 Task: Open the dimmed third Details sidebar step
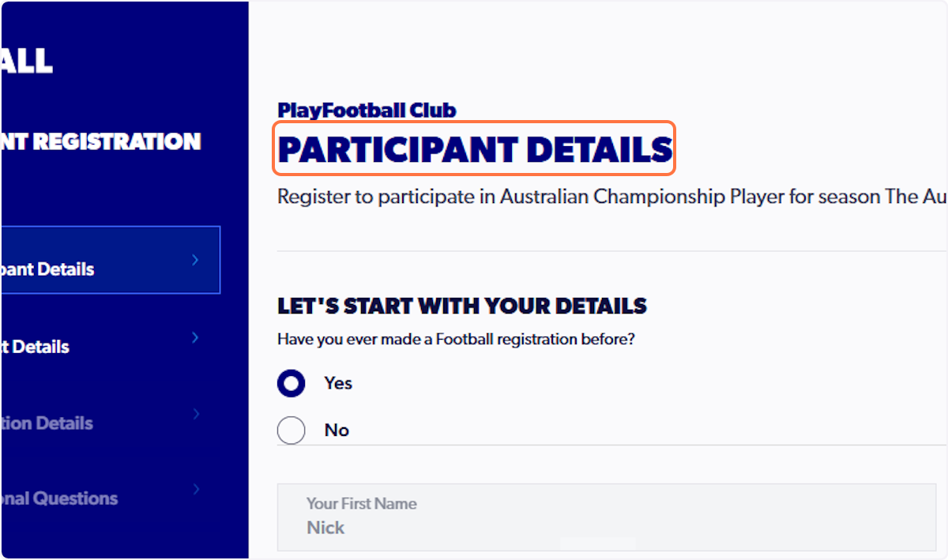47,423
